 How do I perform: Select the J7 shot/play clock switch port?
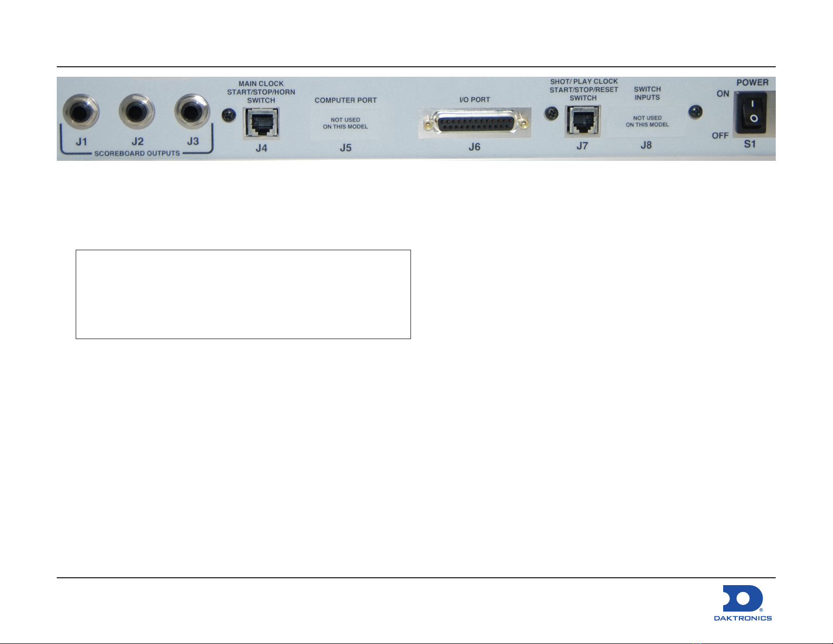[583, 121]
